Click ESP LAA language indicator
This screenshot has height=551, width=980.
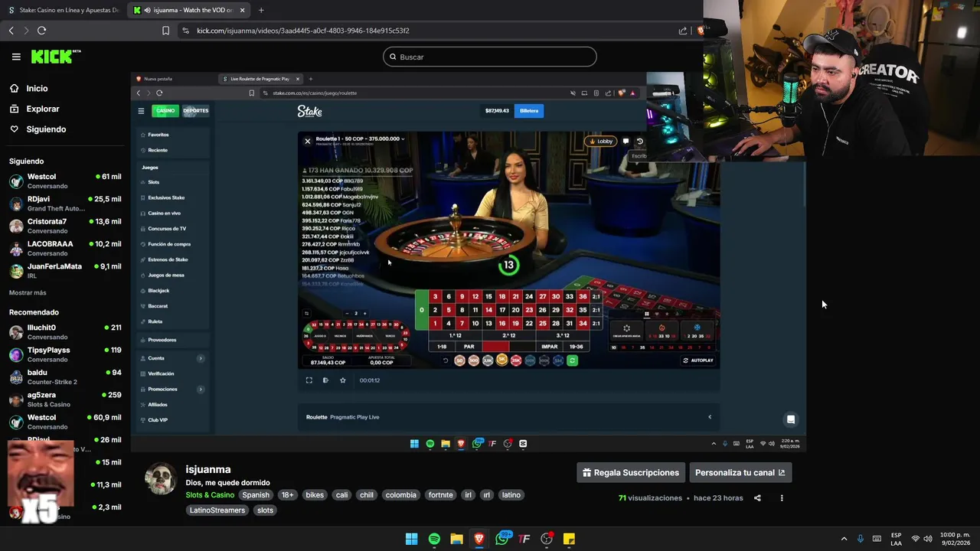pyautogui.click(x=896, y=539)
